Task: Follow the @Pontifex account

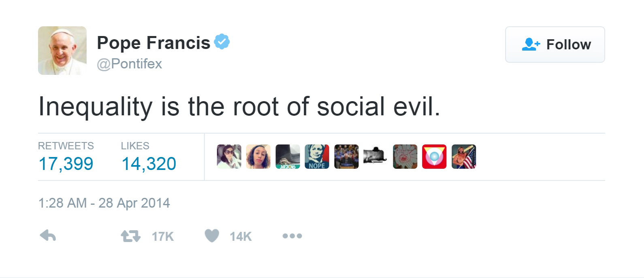Action: pos(554,45)
